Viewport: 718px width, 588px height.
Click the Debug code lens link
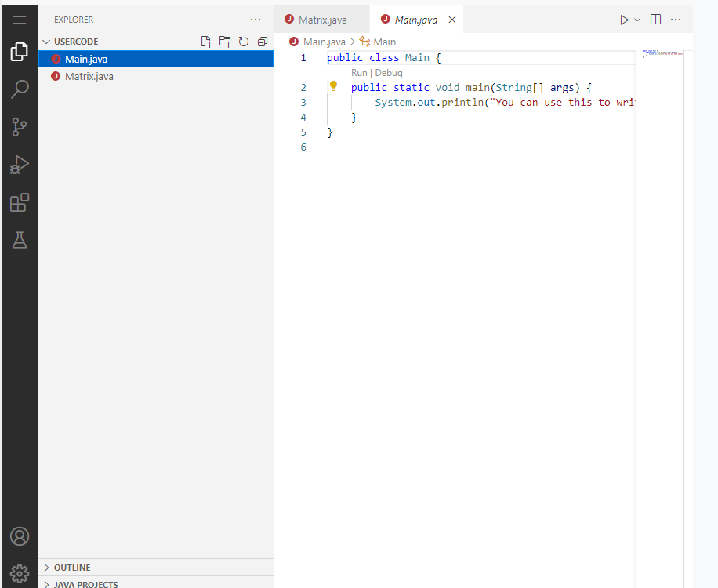[x=389, y=72]
